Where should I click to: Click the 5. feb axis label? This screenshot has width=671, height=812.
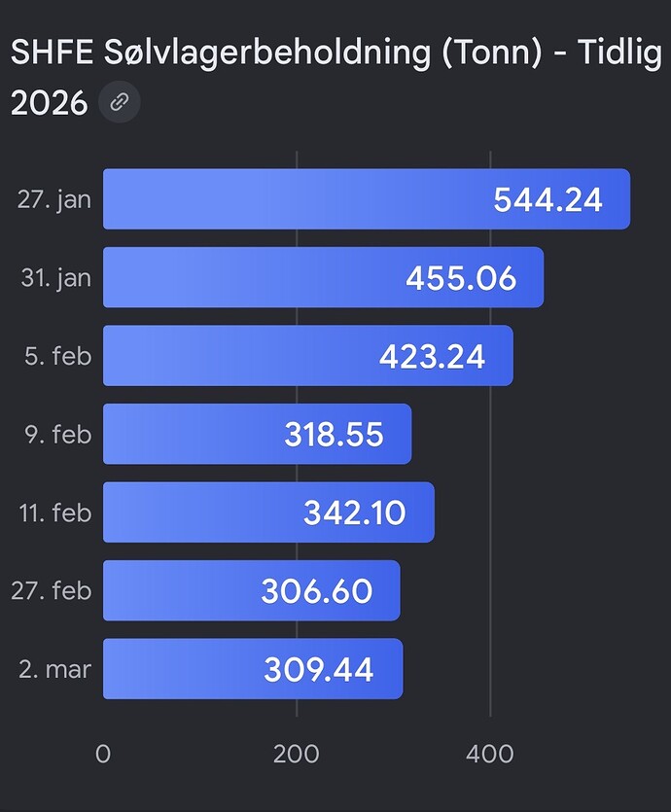click(58, 356)
